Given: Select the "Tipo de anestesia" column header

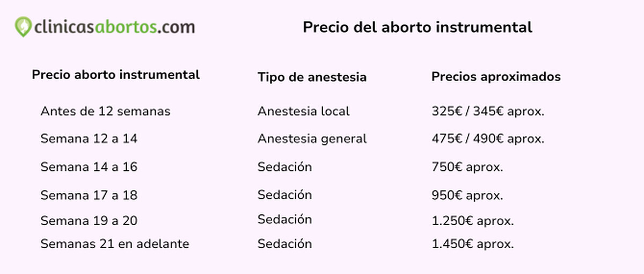Looking at the screenshot, I should pos(312,77).
